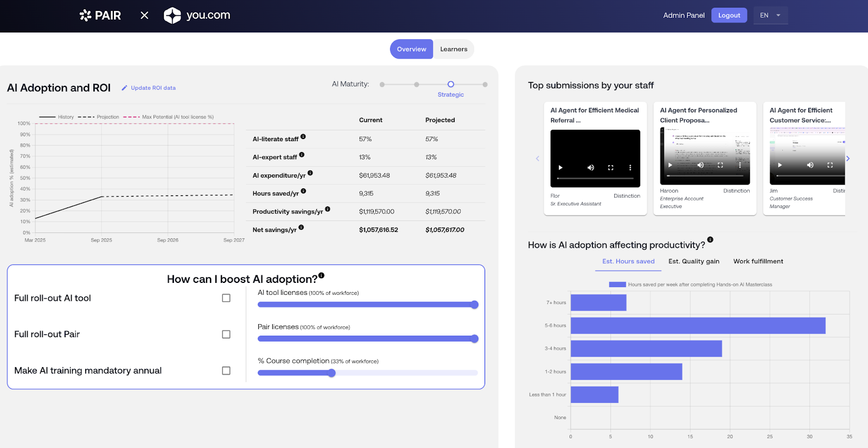
Task: Select the Est. Hours saved tab
Action: [628, 261]
